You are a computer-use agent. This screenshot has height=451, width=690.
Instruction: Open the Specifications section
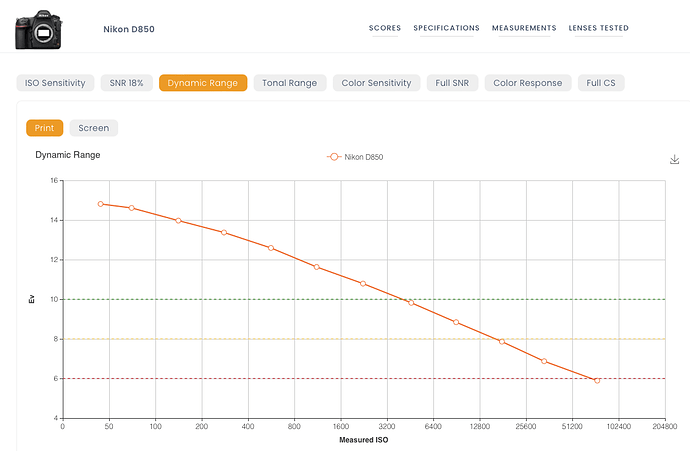pos(446,28)
